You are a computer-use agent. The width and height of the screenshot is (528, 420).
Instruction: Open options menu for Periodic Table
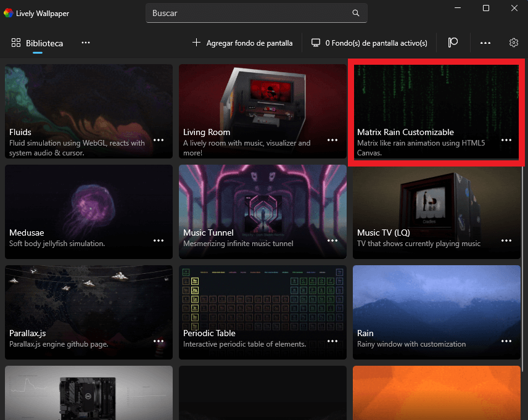332,341
